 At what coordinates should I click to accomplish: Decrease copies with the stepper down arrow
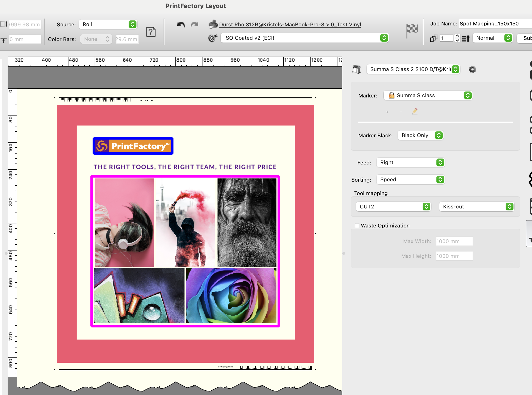457,40
